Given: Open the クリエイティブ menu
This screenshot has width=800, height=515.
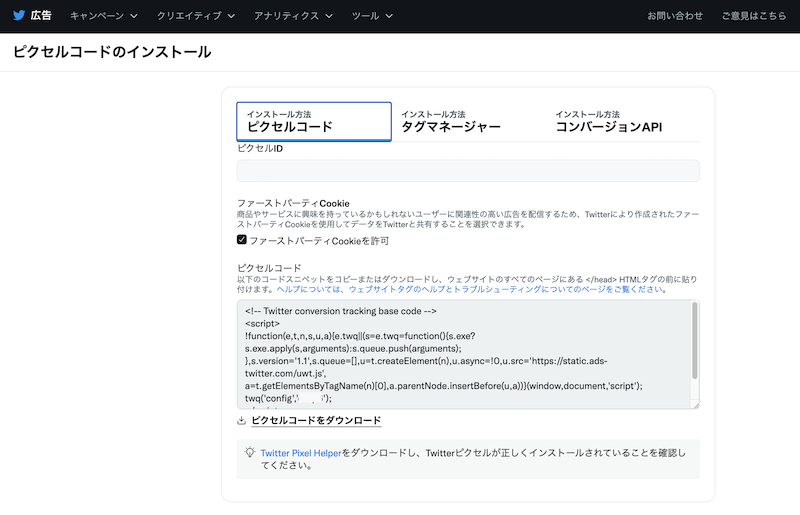Looking at the screenshot, I should point(196,16).
